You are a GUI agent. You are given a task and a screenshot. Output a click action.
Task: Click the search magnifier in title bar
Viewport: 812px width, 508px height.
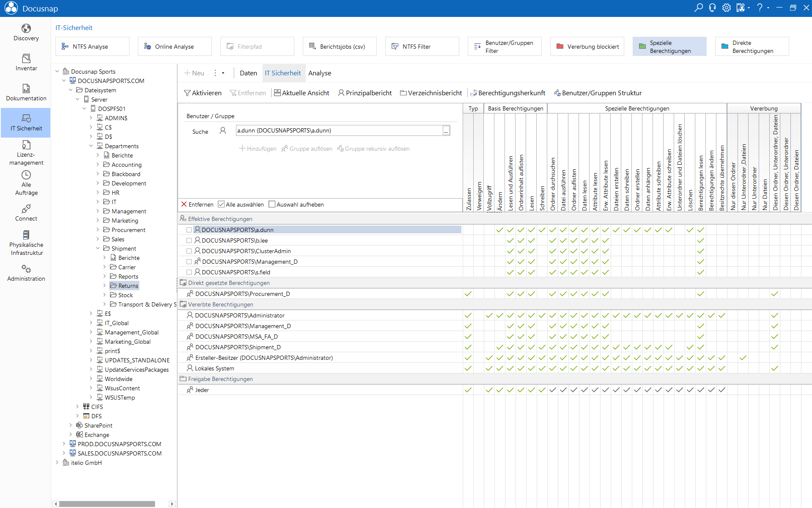point(698,8)
